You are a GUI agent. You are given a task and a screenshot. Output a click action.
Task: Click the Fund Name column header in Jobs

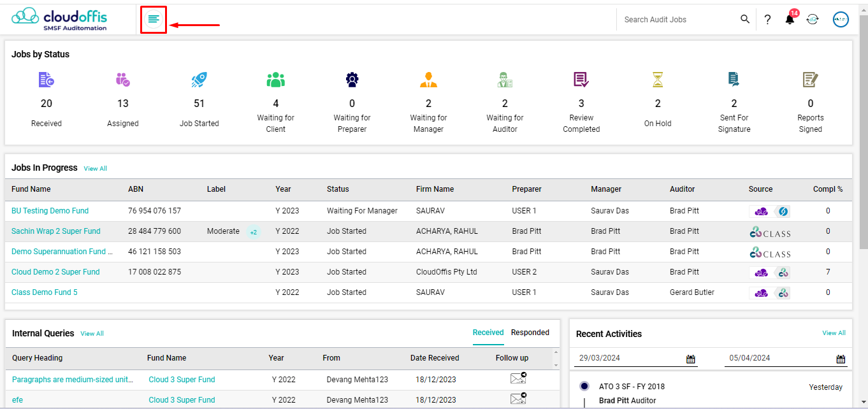tap(31, 189)
